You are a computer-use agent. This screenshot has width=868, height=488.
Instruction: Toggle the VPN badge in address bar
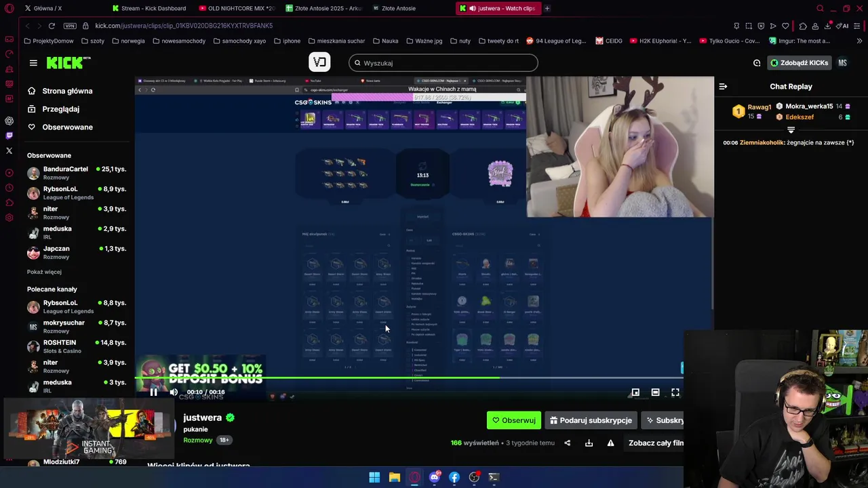(x=70, y=26)
